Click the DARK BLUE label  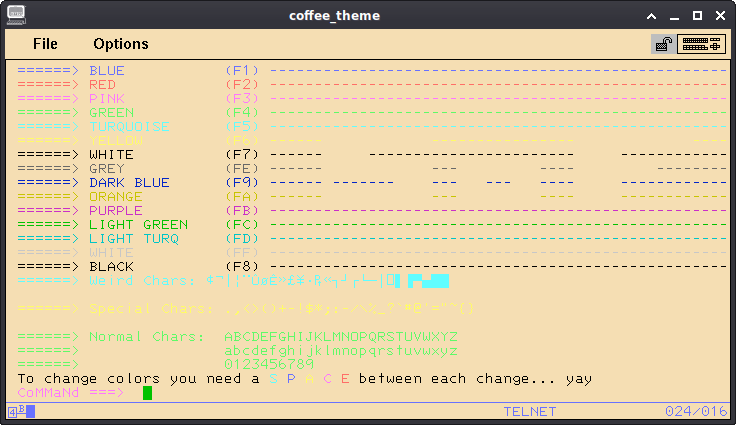[x=130, y=183]
